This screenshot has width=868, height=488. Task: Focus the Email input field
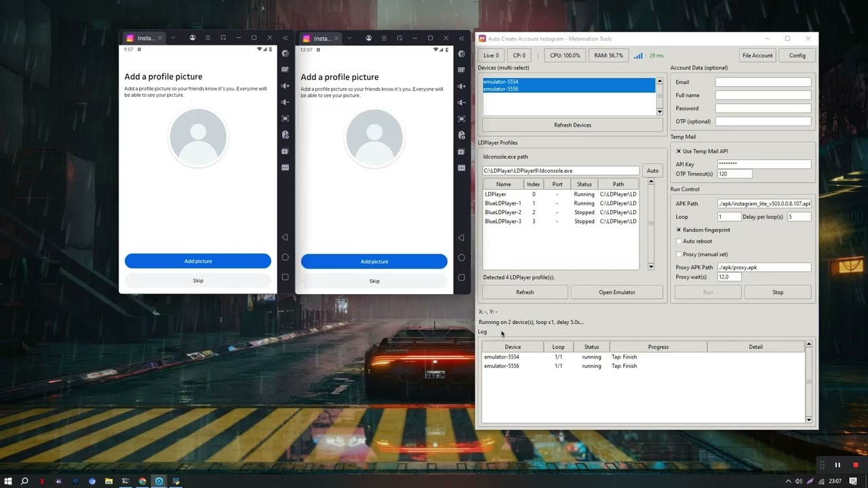763,82
